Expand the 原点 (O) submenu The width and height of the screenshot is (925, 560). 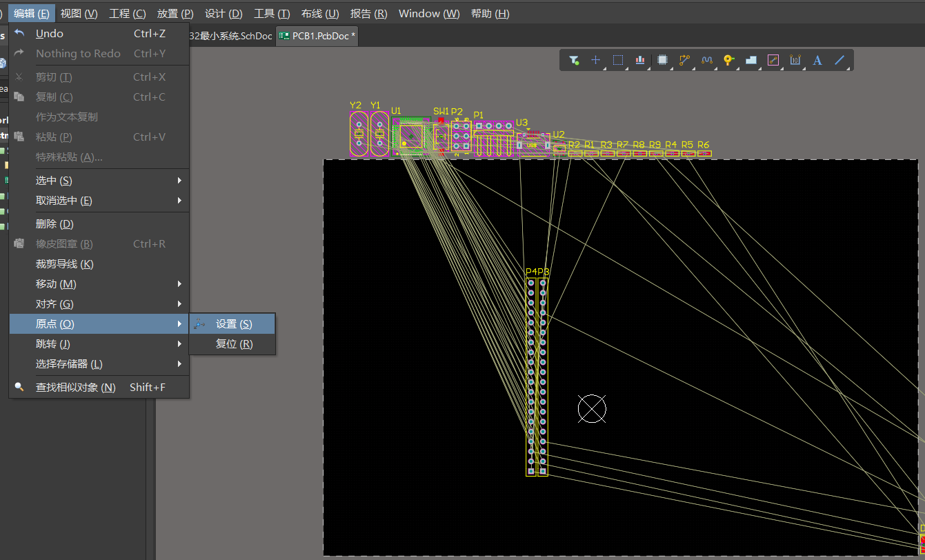tap(99, 323)
